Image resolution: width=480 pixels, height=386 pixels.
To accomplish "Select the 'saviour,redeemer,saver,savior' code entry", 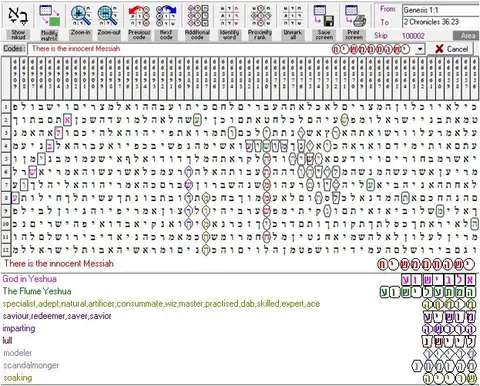I will (57, 316).
